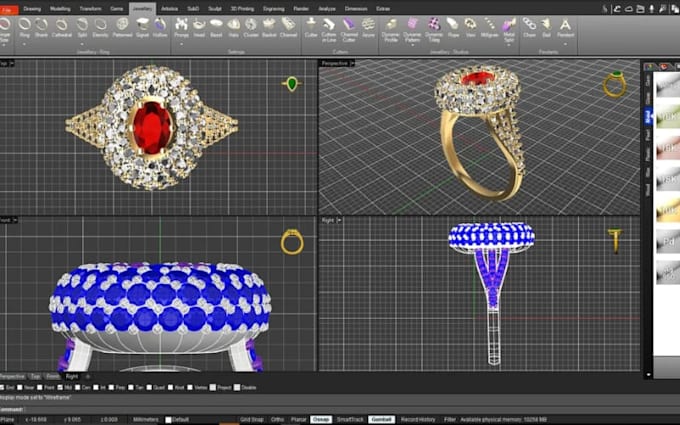Select the Cluster setting tool
The image size is (680, 425).
(251, 26)
